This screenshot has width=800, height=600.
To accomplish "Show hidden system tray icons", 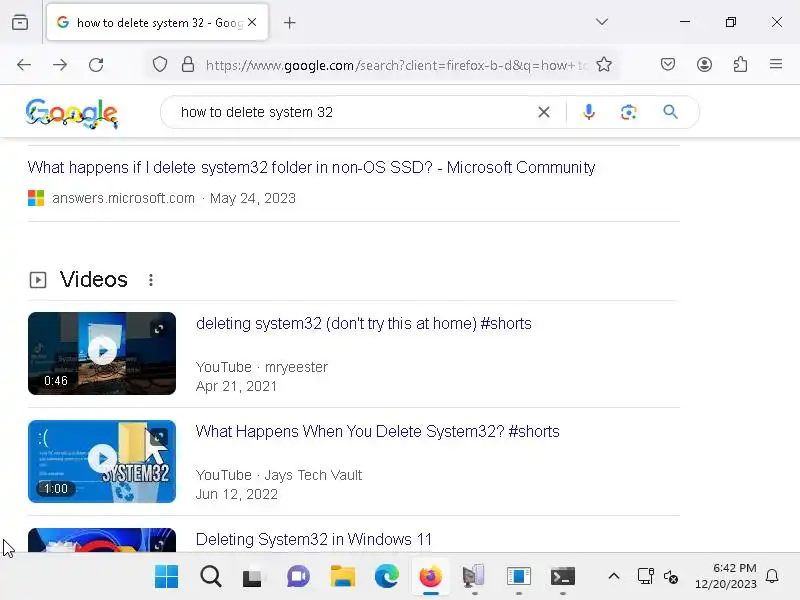I will (614, 577).
